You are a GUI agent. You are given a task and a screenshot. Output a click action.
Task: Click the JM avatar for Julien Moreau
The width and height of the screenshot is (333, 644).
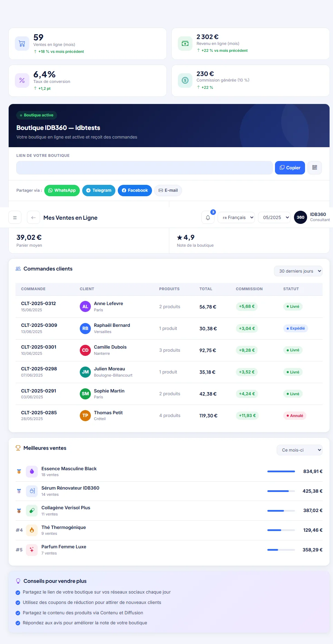pyautogui.click(x=85, y=372)
